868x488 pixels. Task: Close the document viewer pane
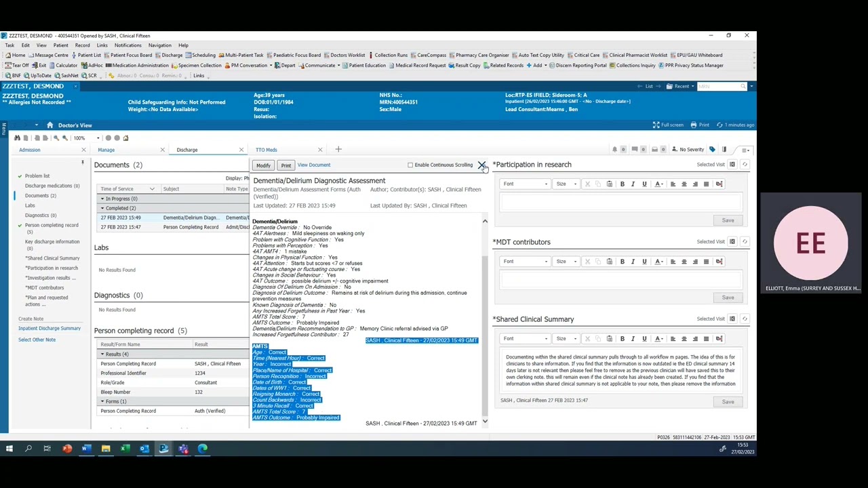click(481, 165)
